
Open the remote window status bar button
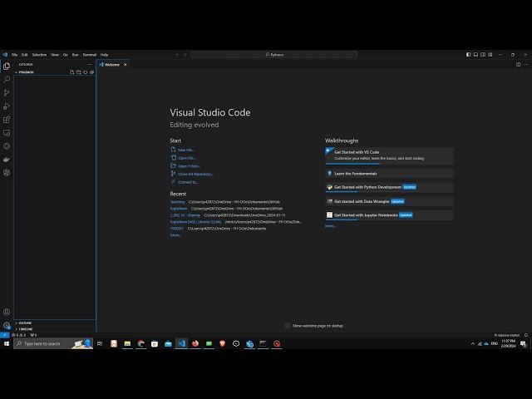[x=4, y=335]
